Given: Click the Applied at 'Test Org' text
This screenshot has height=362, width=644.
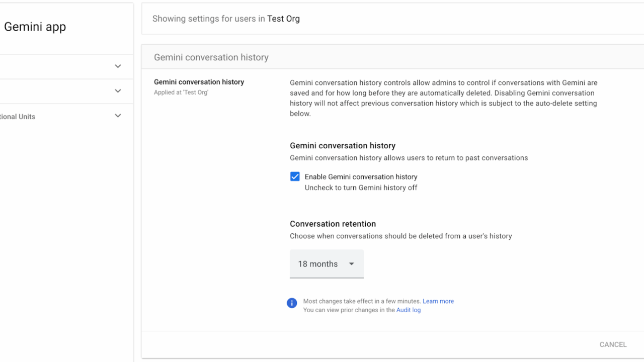Looking at the screenshot, I should 181,93.
